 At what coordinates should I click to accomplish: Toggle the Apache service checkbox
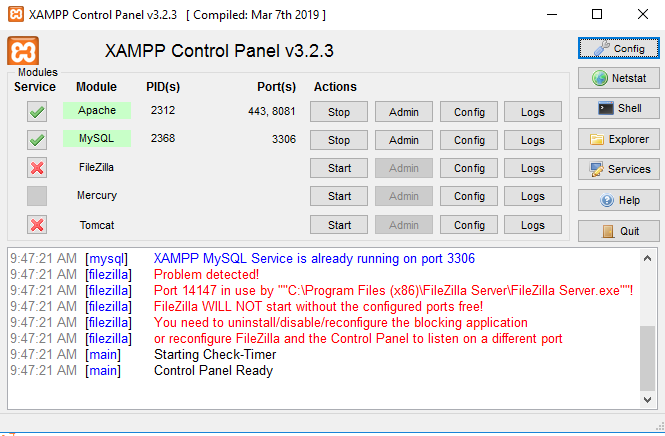coord(37,112)
